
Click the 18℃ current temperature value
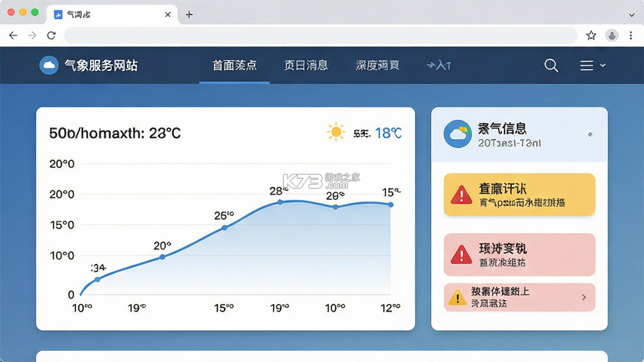[x=388, y=133]
